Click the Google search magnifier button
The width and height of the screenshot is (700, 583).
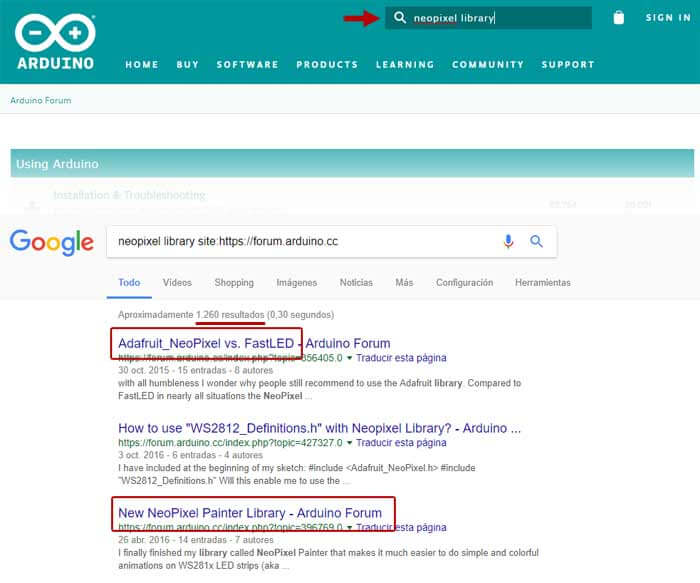click(x=536, y=241)
